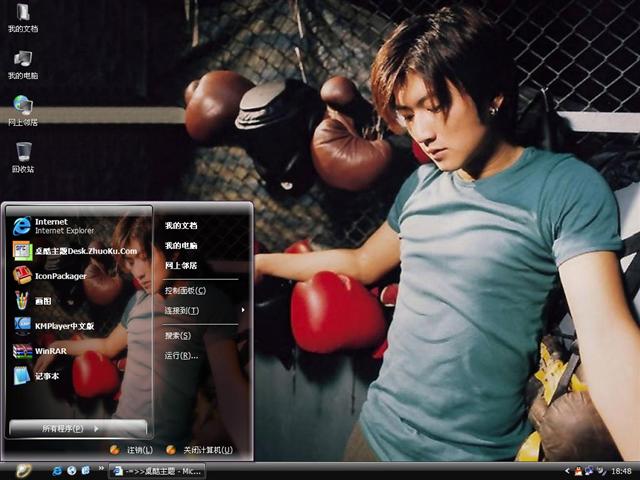Click 注销(L) log off button
640x480 pixels.
click(131, 450)
